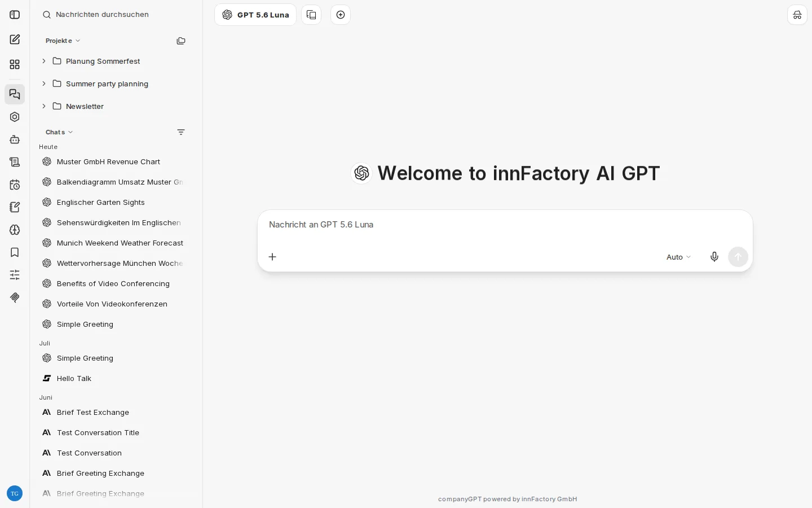The width and height of the screenshot is (812, 508).
Task: Open the robot assistant icon
Action: point(15,139)
